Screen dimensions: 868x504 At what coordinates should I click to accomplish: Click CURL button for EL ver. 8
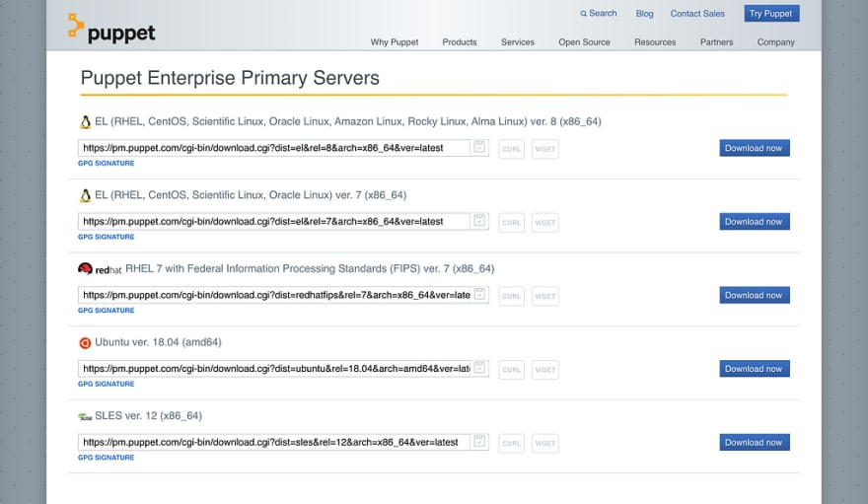pyautogui.click(x=511, y=149)
